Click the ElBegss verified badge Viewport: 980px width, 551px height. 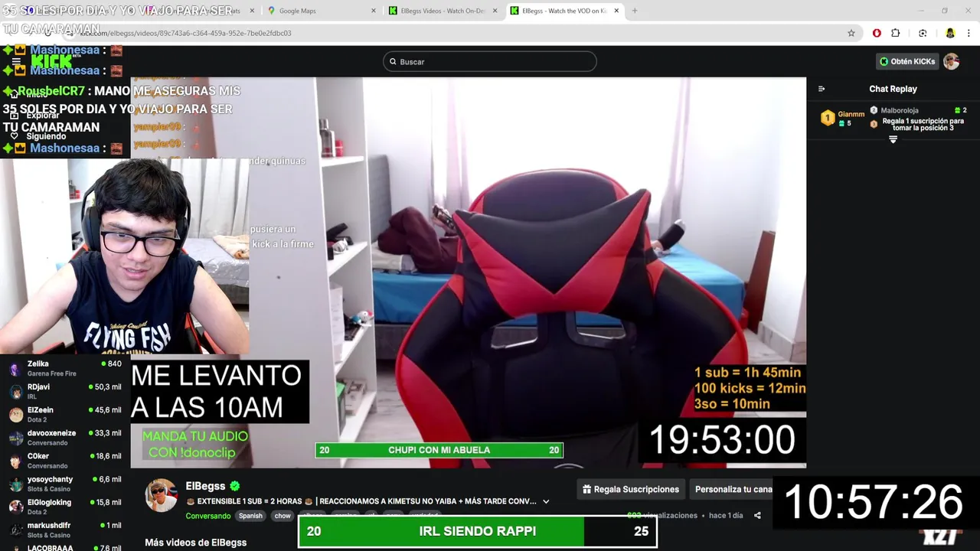pos(235,486)
